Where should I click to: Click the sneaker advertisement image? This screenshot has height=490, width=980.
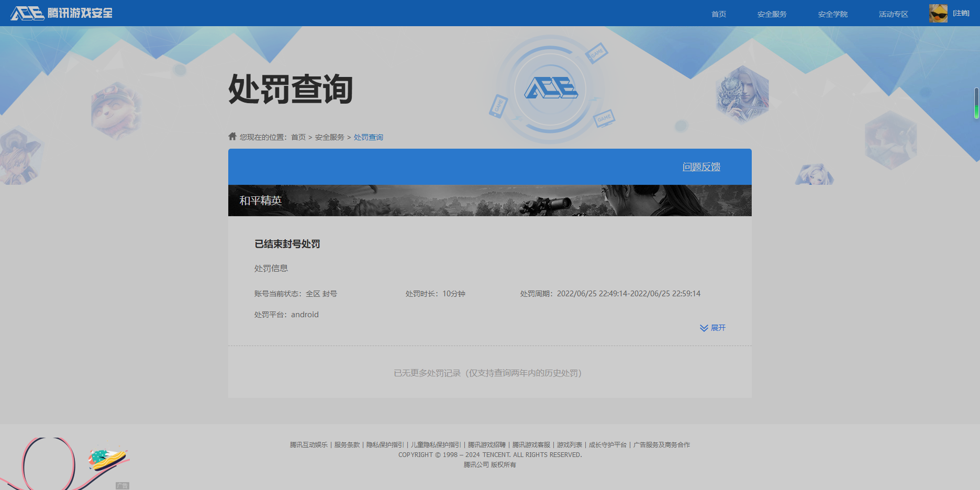[x=65, y=464]
